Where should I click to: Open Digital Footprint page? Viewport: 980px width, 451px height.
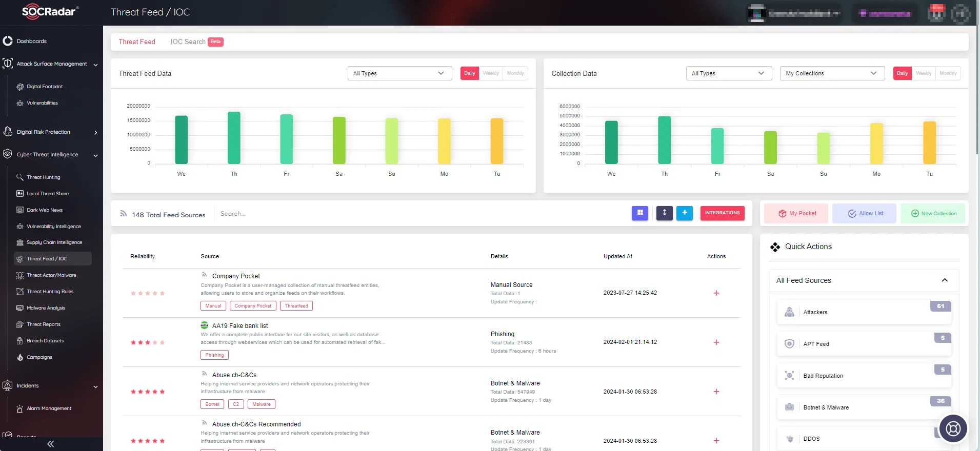[x=45, y=87]
